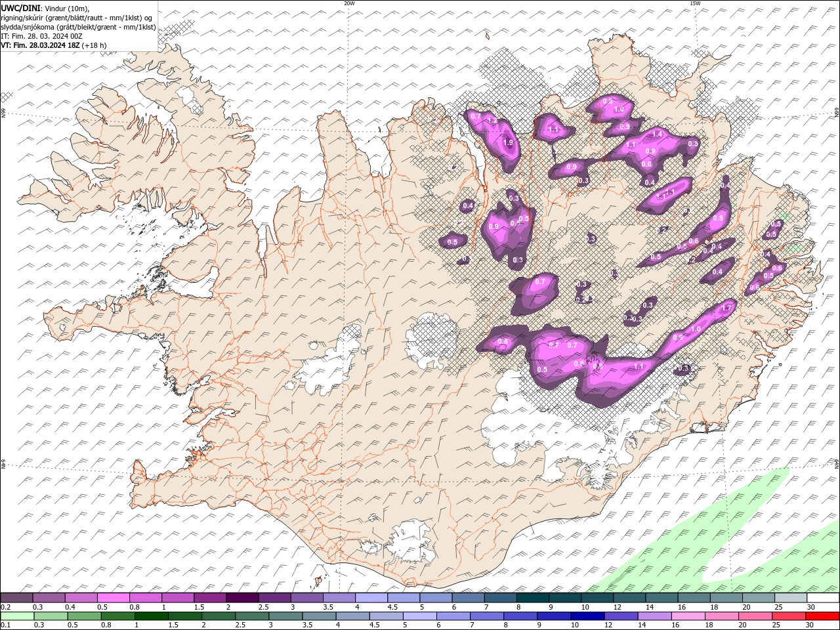Select the lower rain scale swatch labeled 7
Image resolution: width=840 pixels, height=630 pixels.
(486, 616)
